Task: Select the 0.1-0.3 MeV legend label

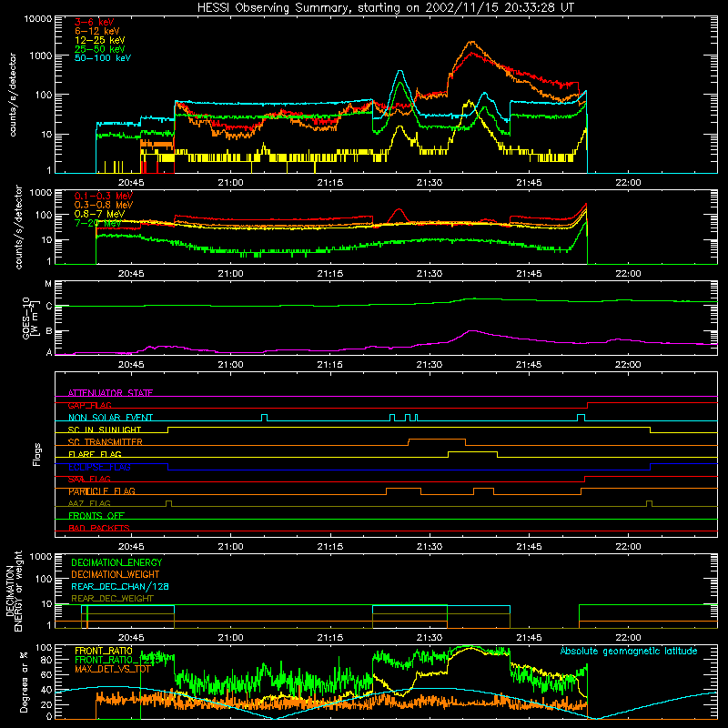Action: 104,196
